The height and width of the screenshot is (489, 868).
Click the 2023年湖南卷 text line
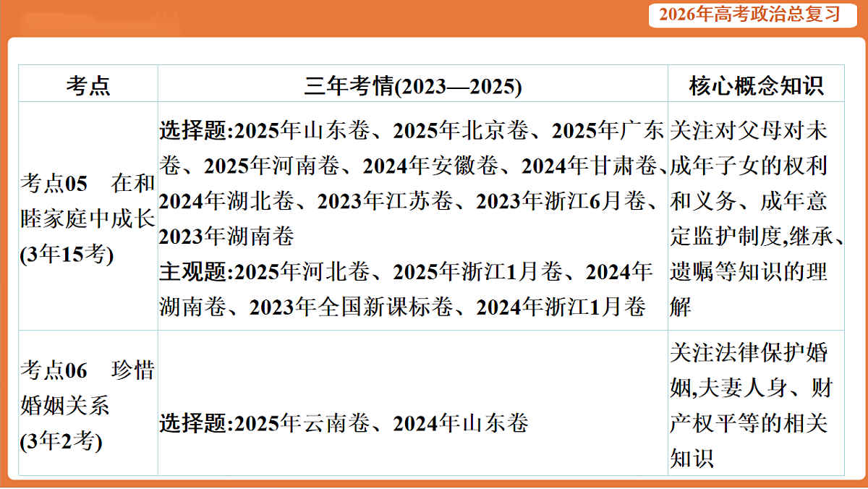(226, 237)
